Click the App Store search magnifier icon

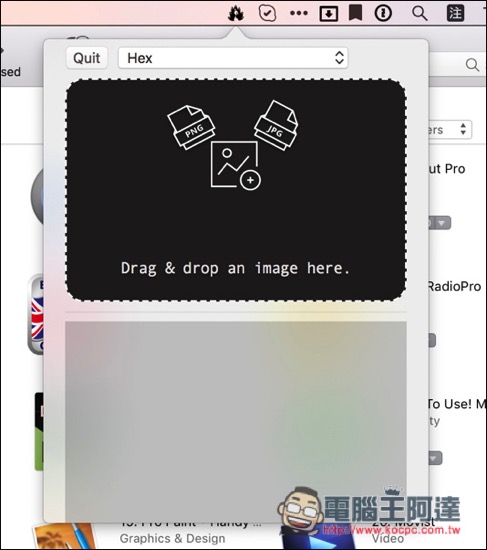472,65
